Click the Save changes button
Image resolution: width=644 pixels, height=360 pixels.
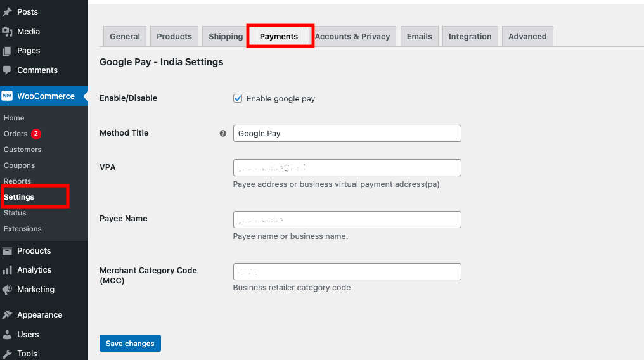pyautogui.click(x=130, y=343)
